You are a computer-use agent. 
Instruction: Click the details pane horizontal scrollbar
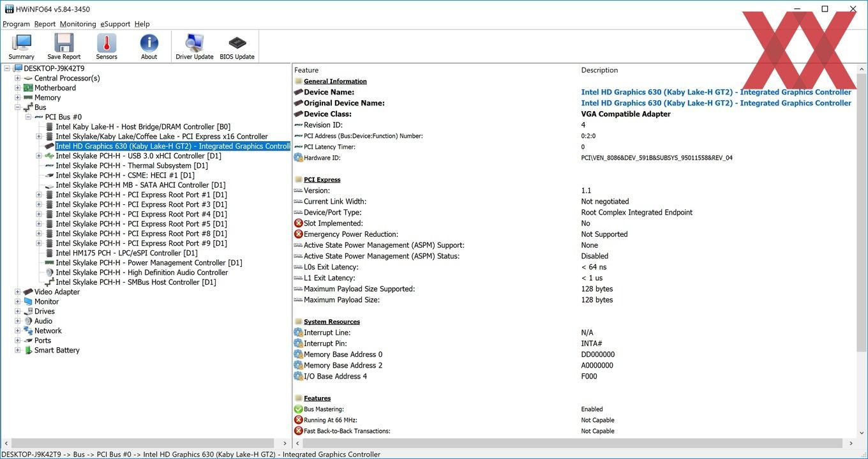point(575,443)
